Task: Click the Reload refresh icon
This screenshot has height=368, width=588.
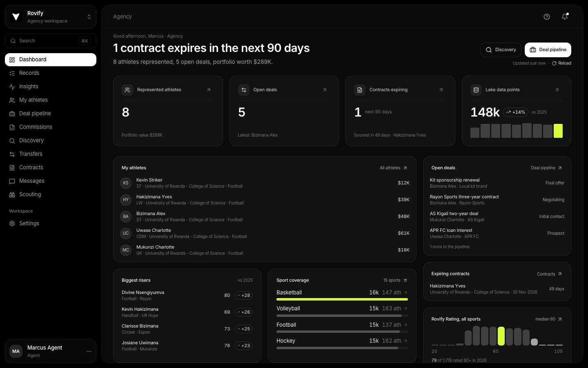Action: pyautogui.click(x=554, y=63)
